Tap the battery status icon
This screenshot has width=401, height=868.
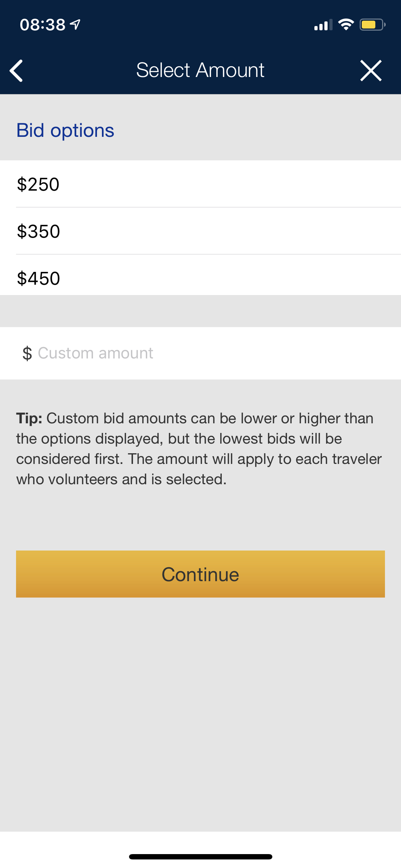pos(372,25)
